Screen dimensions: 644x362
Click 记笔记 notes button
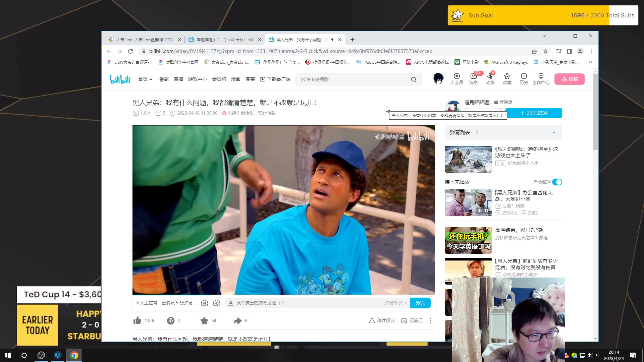[x=412, y=321]
